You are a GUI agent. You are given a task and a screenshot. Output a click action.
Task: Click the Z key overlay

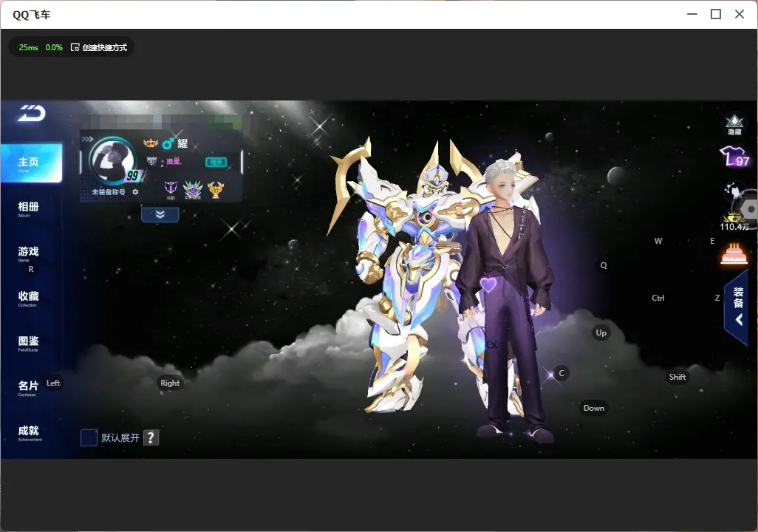717,298
